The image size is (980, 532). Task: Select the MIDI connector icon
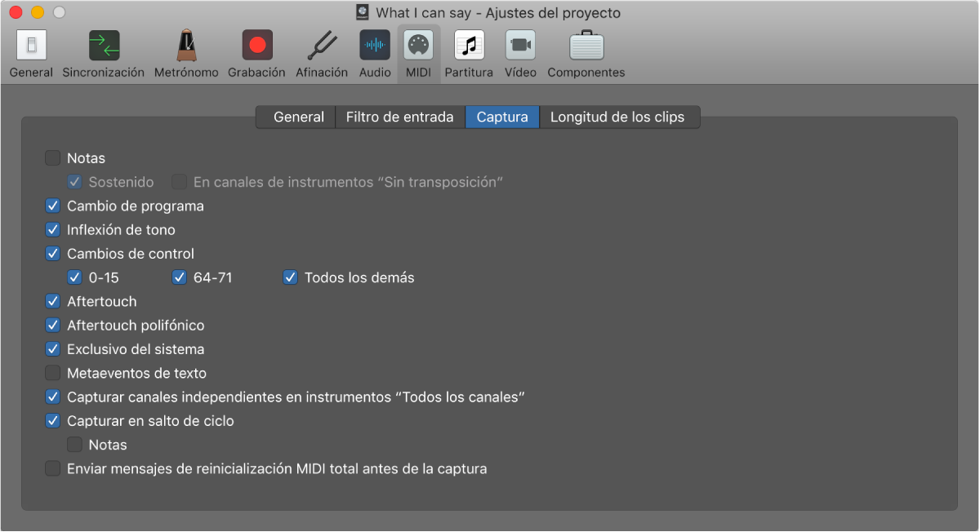419,46
